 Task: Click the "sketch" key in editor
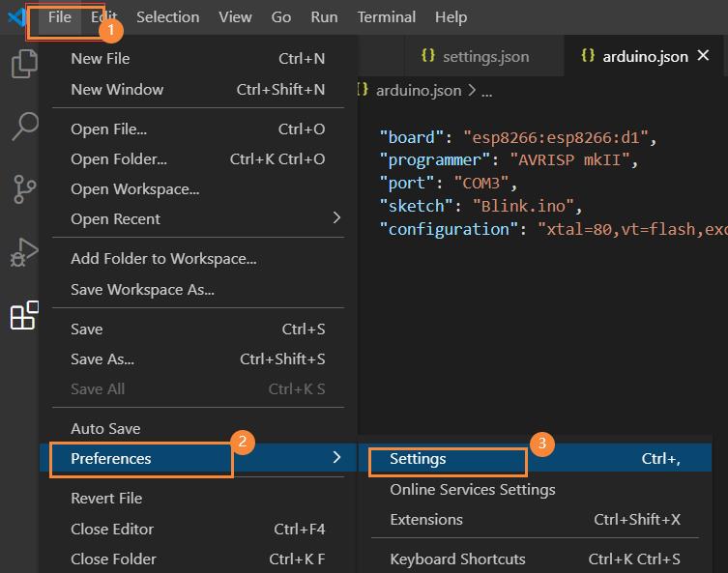[x=417, y=206]
